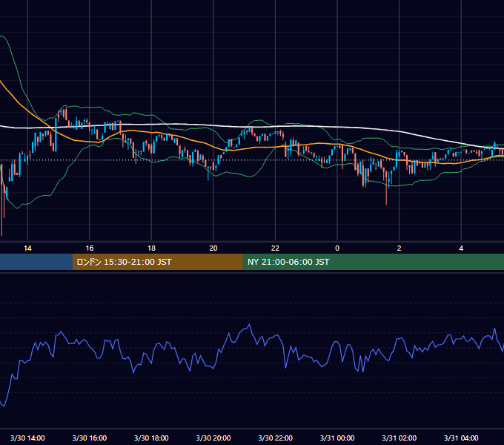This screenshot has width=504, height=445.
Task: Click the 3/30 22:00 date label
Action: pos(275,438)
